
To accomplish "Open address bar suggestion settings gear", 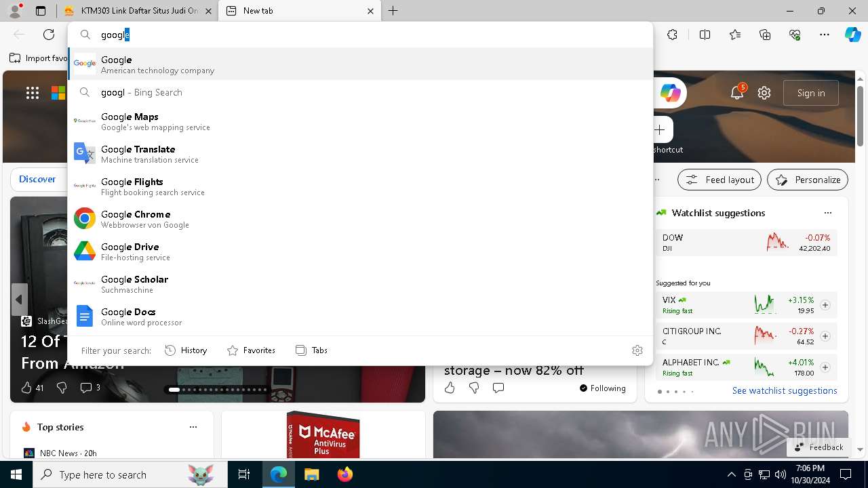I will 637,350.
